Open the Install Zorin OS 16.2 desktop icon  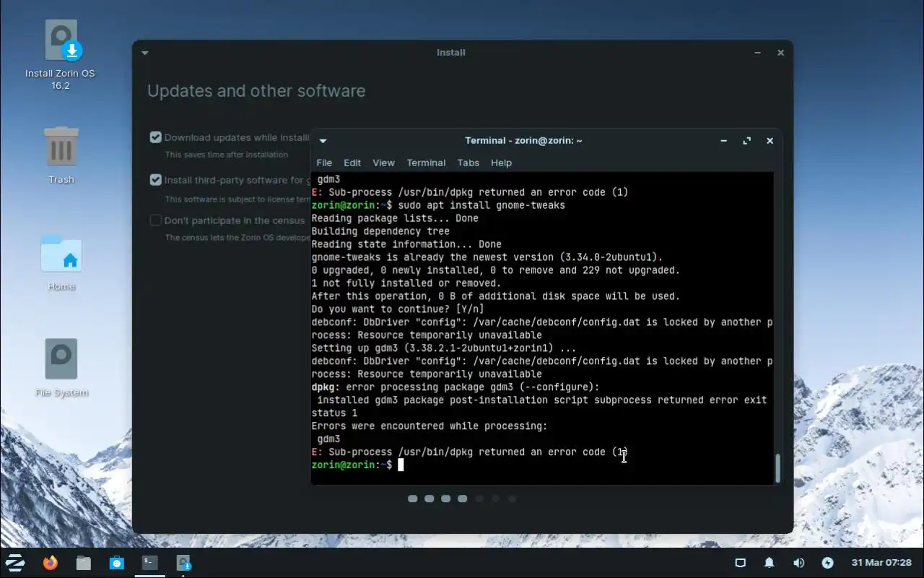coord(61,54)
